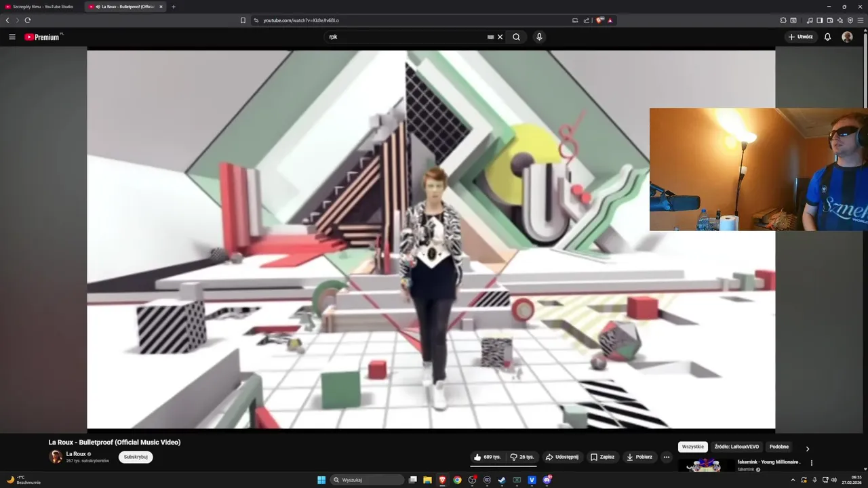
Task: Click the YouTube search input field
Action: [x=406, y=37]
